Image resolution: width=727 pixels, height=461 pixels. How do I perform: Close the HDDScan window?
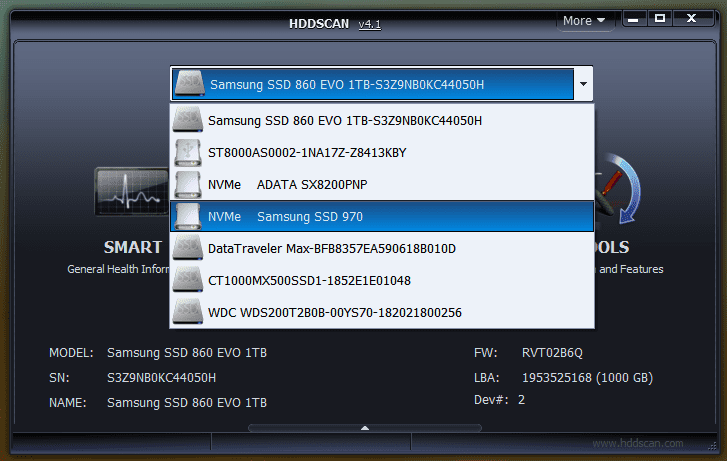691,19
